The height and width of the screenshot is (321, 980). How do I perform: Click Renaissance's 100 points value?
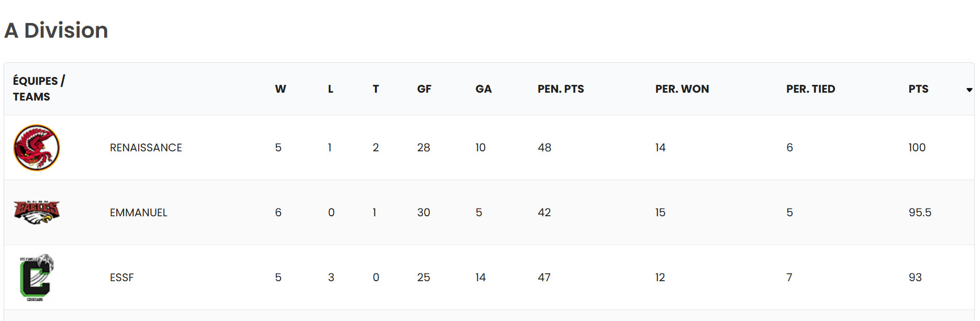[917, 148]
